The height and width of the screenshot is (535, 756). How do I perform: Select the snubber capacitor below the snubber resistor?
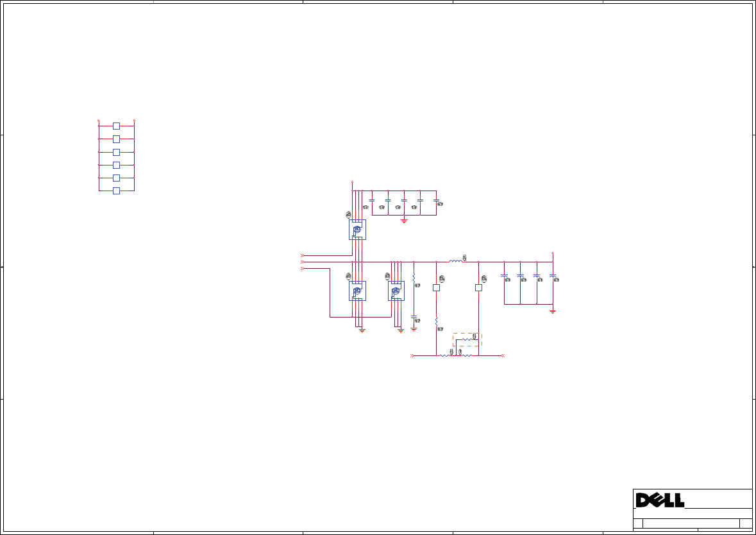click(x=414, y=317)
